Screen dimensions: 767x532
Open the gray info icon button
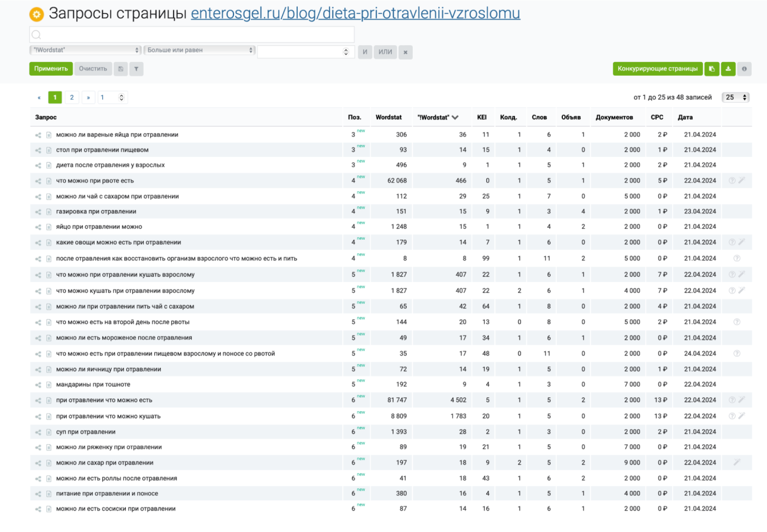tap(744, 69)
